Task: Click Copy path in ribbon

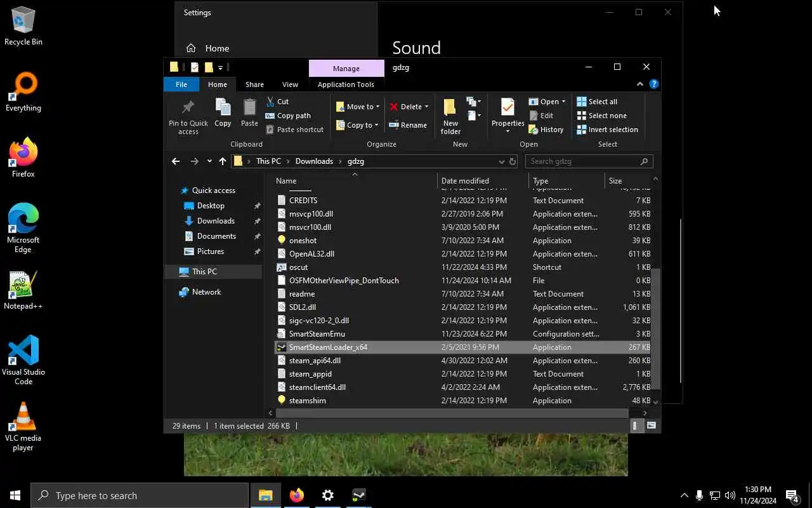Action: coord(289,116)
